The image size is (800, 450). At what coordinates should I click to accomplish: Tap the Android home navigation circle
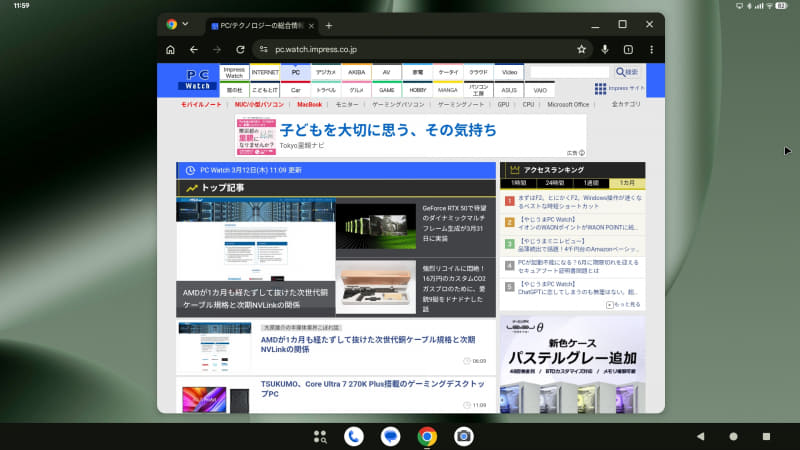(733, 437)
